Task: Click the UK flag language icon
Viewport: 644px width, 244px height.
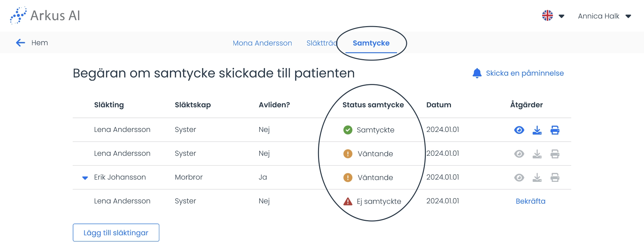Action: [x=547, y=16]
